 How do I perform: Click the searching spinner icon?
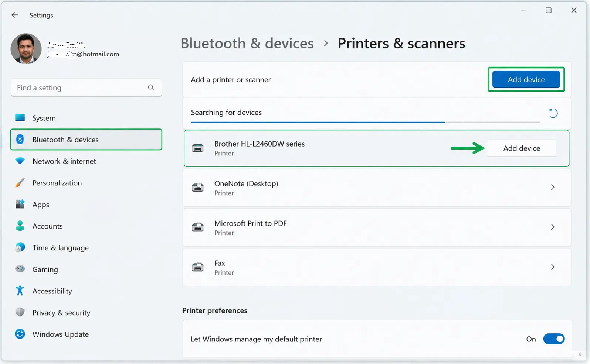coord(553,113)
